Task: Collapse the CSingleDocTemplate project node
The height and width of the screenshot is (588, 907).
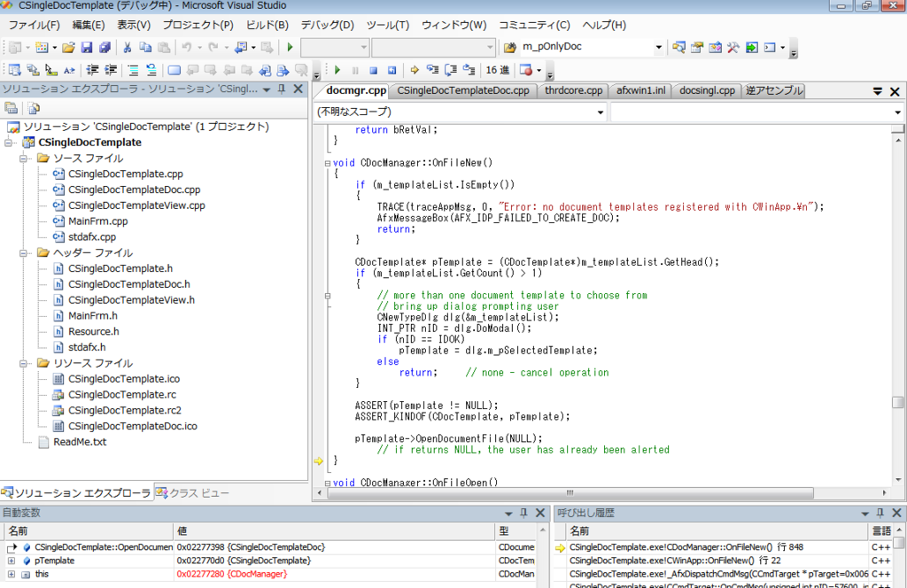Action: click(x=9, y=143)
